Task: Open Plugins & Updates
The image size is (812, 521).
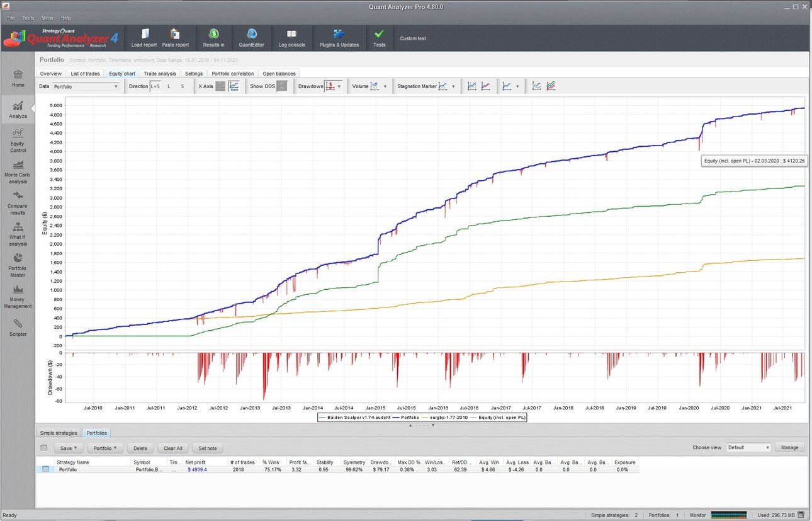Action: (339, 38)
